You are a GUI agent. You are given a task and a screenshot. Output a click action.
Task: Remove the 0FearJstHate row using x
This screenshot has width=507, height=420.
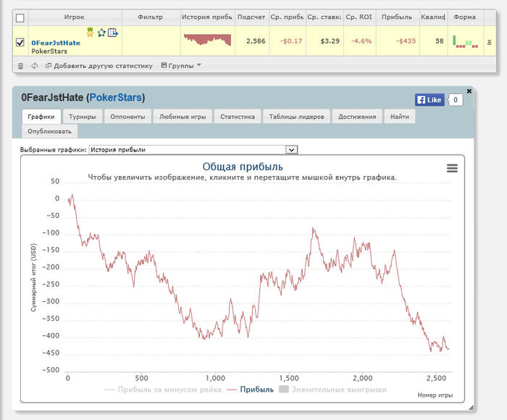[489, 42]
